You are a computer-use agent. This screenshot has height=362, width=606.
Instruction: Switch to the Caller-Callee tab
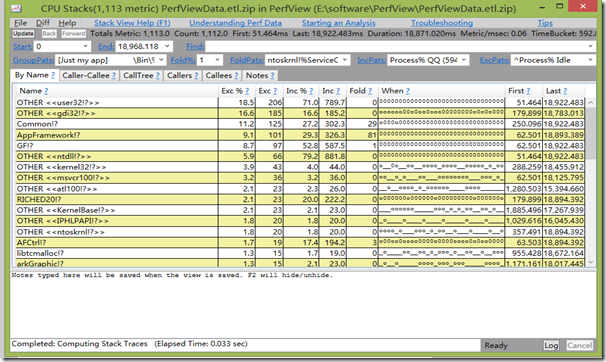point(89,75)
